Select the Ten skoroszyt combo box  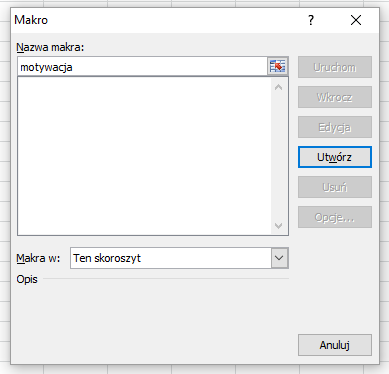[179, 258]
